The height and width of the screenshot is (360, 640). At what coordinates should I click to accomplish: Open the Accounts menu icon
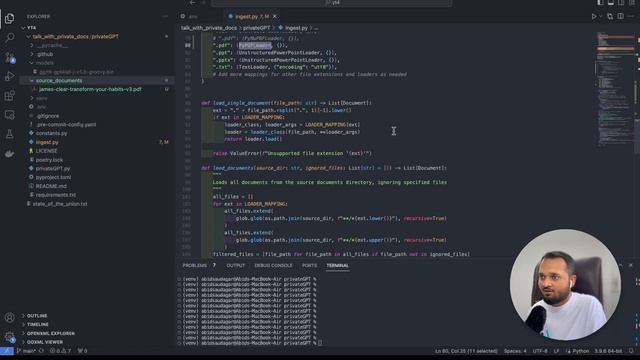pos(9,317)
